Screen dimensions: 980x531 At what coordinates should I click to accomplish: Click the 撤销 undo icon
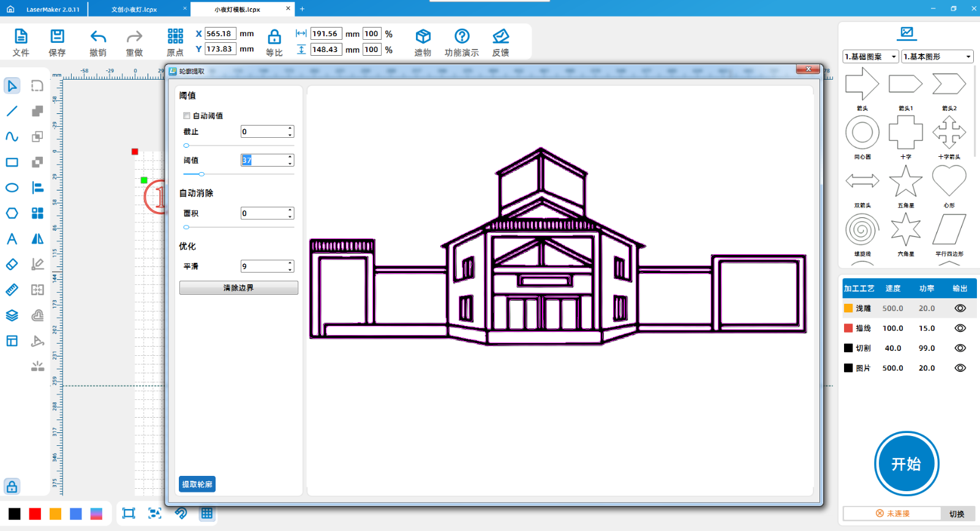[98, 37]
